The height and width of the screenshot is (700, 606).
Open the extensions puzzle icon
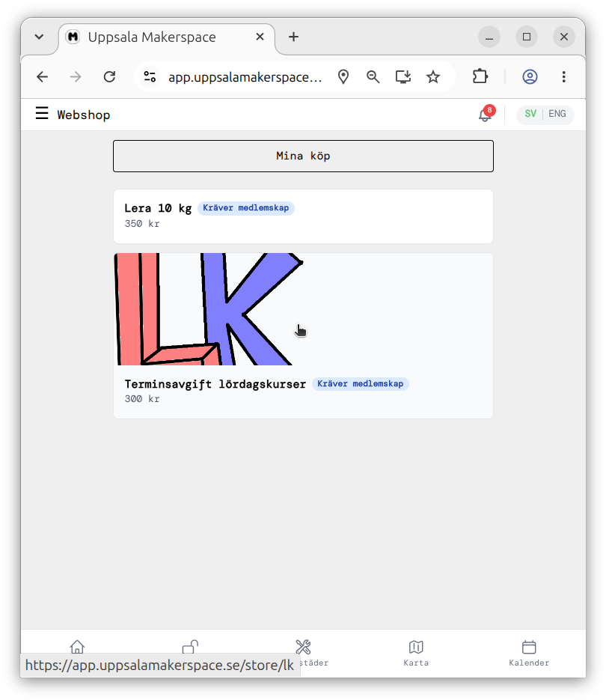tap(480, 76)
